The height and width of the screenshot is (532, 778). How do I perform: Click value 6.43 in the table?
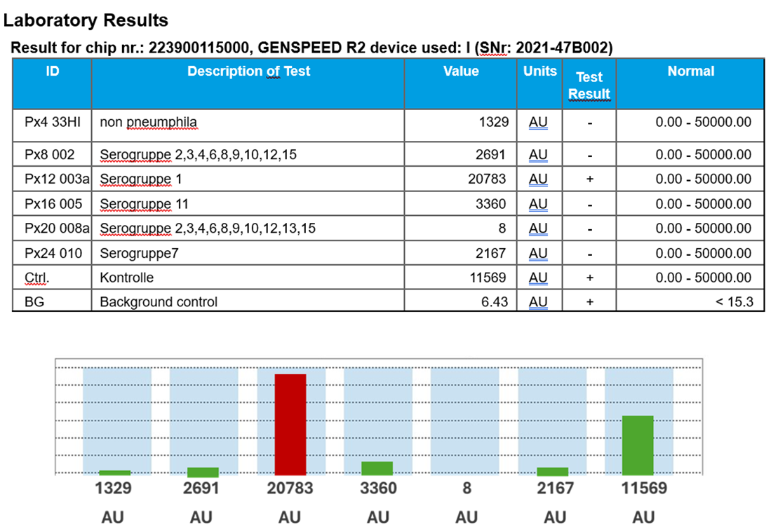tap(494, 302)
